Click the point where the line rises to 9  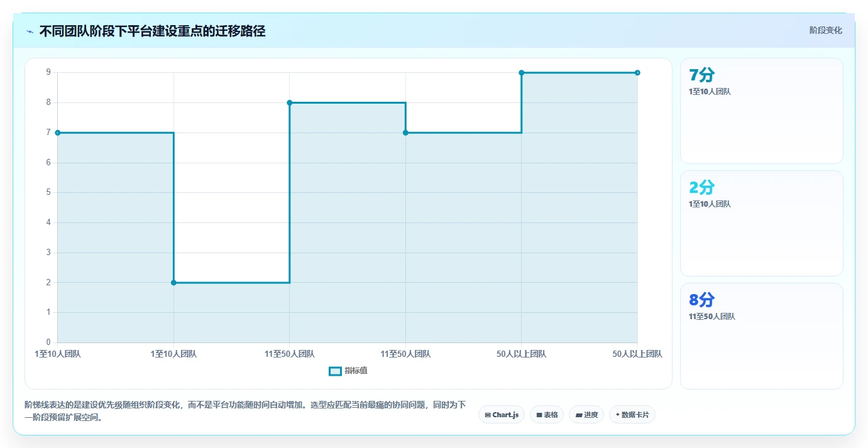tap(522, 73)
